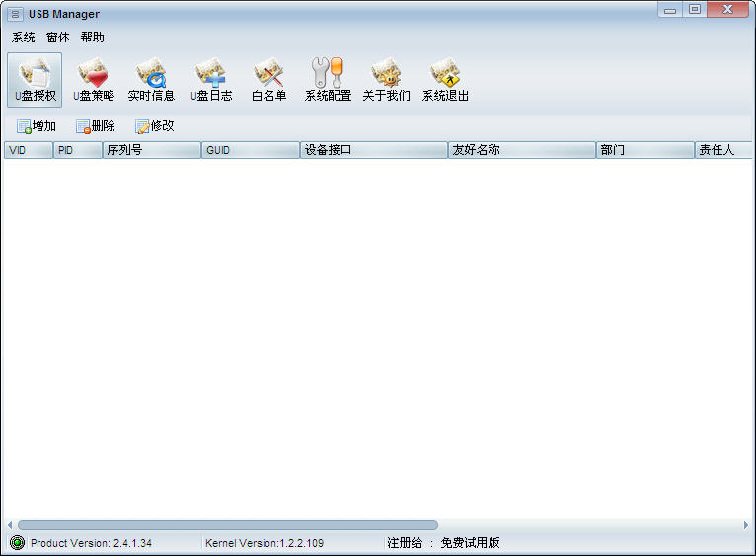Open the 帮助 menu
Image resolution: width=756 pixels, height=556 pixels.
tap(93, 38)
